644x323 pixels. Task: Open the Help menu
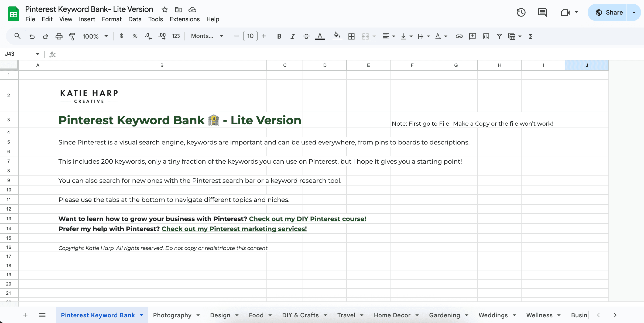213,19
